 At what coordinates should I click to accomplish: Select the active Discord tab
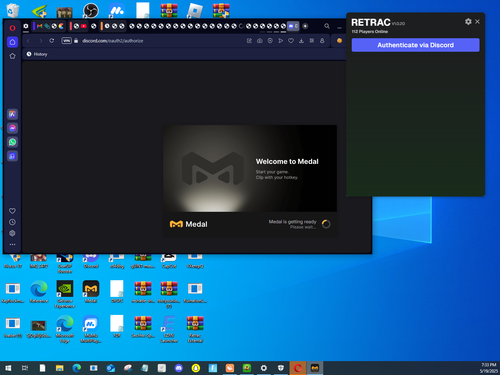pos(293,26)
